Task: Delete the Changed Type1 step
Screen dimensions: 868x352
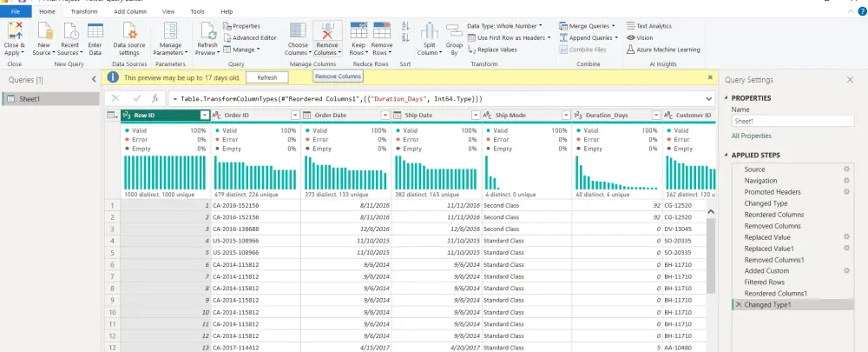Action: pos(739,305)
